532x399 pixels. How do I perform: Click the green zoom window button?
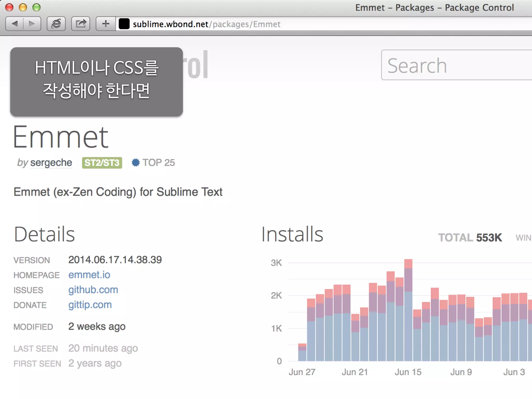tap(36, 8)
